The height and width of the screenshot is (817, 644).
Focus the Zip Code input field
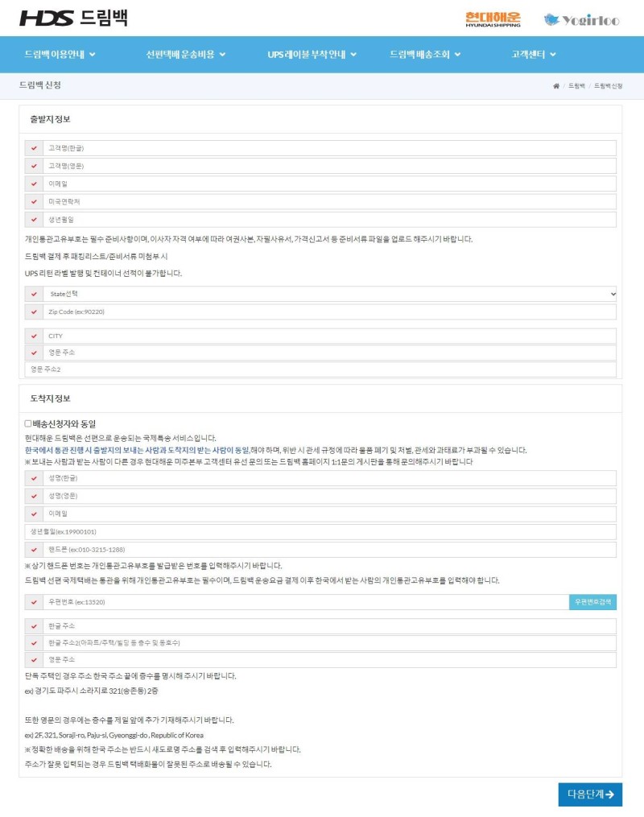330,312
